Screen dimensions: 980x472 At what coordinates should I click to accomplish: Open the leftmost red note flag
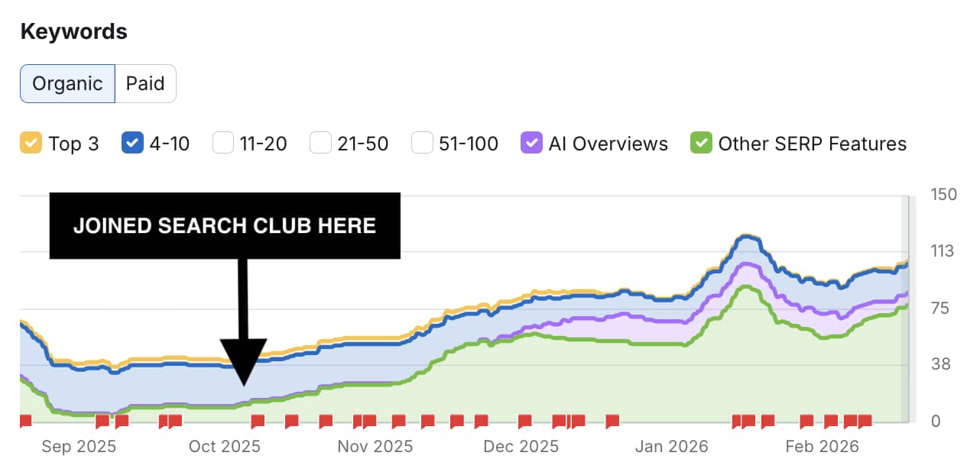(24, 421)
